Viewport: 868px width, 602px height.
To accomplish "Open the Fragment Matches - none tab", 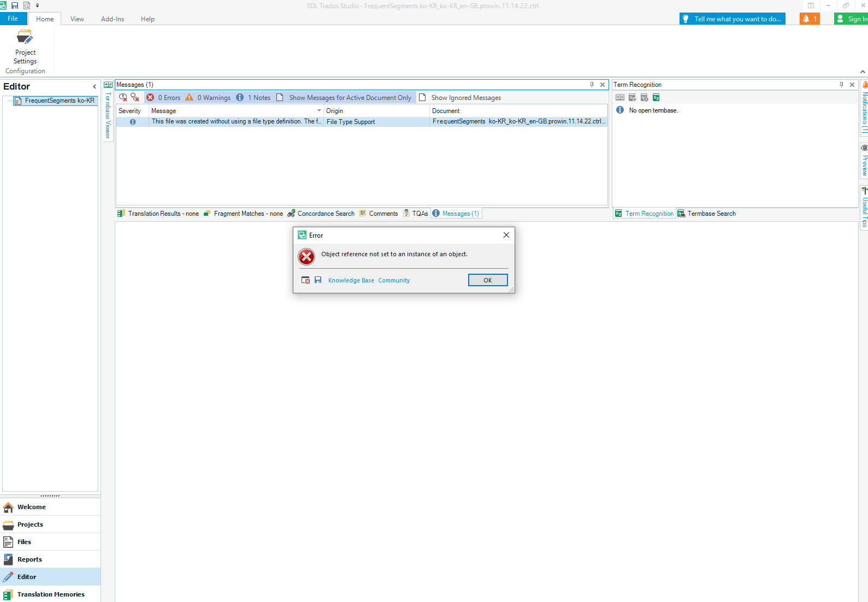I will pos(243,214).
